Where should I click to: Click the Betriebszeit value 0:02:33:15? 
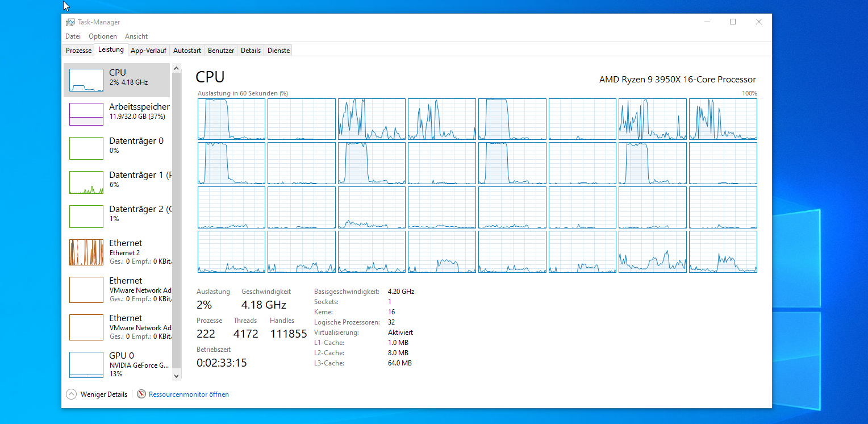pos(222,363)
